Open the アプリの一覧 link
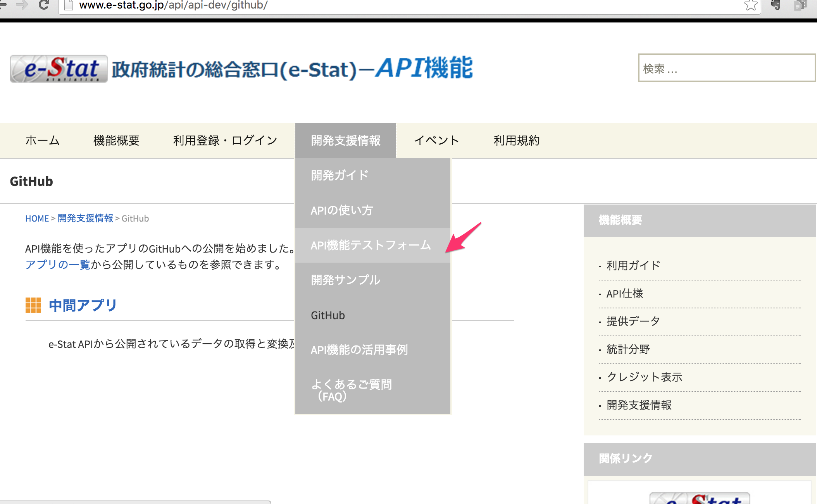 coord(57,265)
